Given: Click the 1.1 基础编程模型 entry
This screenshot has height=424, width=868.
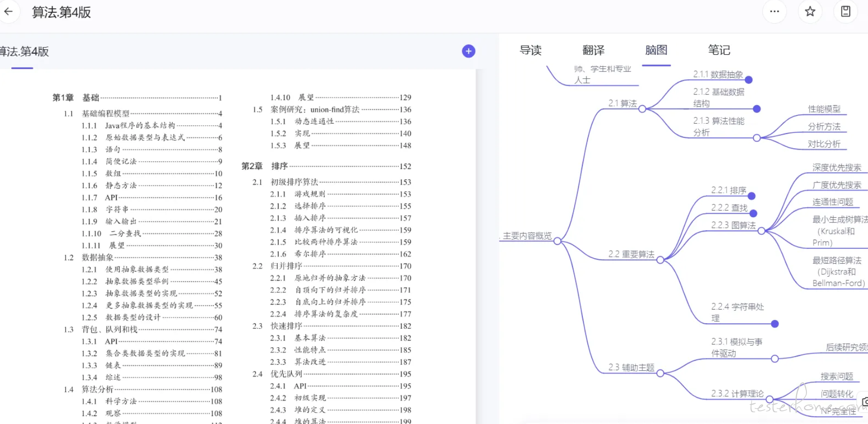Looking at the screenshot, I should tap(143, 113).
